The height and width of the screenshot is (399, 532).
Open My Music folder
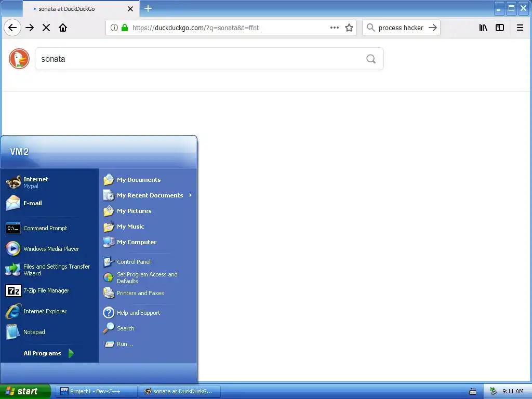148,227
